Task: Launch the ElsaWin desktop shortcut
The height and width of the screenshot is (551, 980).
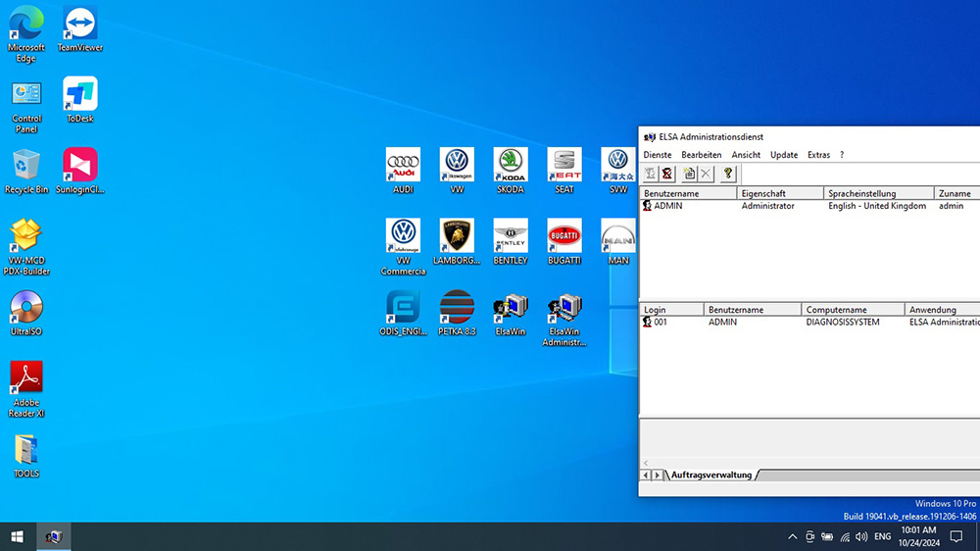Action: [x=511, y=313]
